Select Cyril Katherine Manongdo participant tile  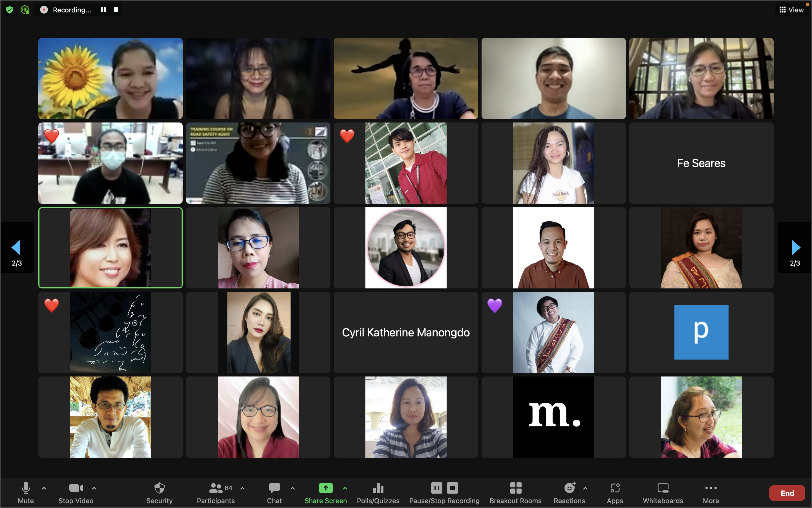pyautogui.click(x=406, y=332)
